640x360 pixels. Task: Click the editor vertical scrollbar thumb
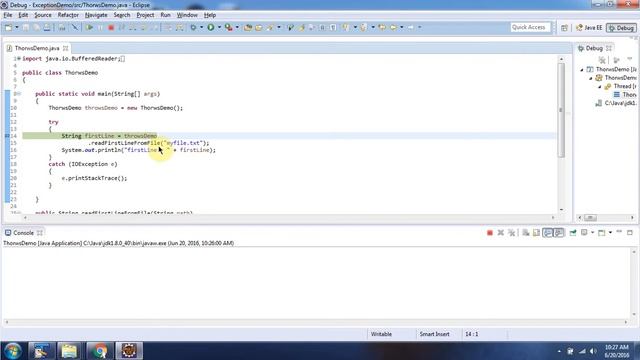tap(561, 110)
